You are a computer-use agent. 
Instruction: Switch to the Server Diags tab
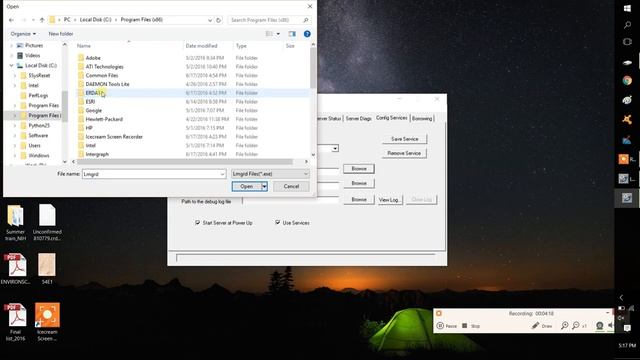358,118
